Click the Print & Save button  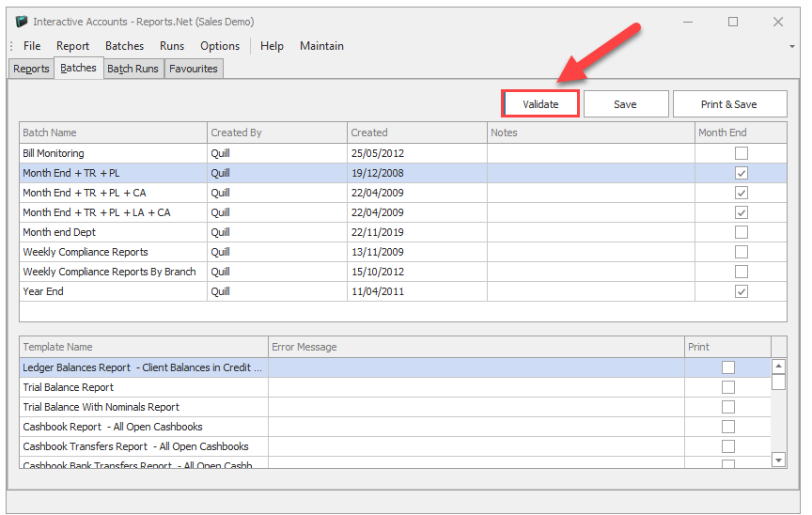pyautogui.click(x=729, y=104)
